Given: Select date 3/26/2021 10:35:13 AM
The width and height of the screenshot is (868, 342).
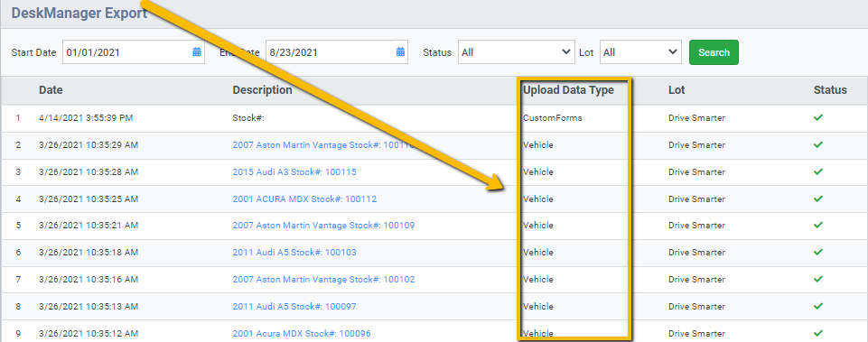Looking at the screenshot, I should [x=89, y=306].
